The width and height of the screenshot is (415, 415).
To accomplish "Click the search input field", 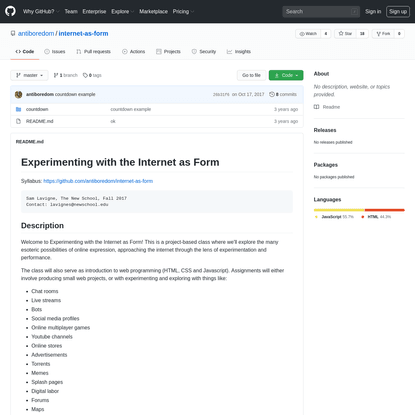I will point(321,11).
